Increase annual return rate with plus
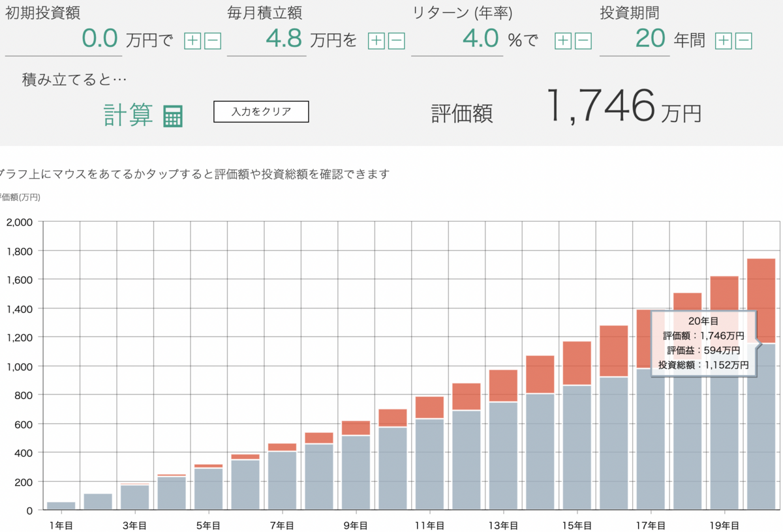Image resolution: width=783 pixels, height=532 pixels. pos(563,41)
